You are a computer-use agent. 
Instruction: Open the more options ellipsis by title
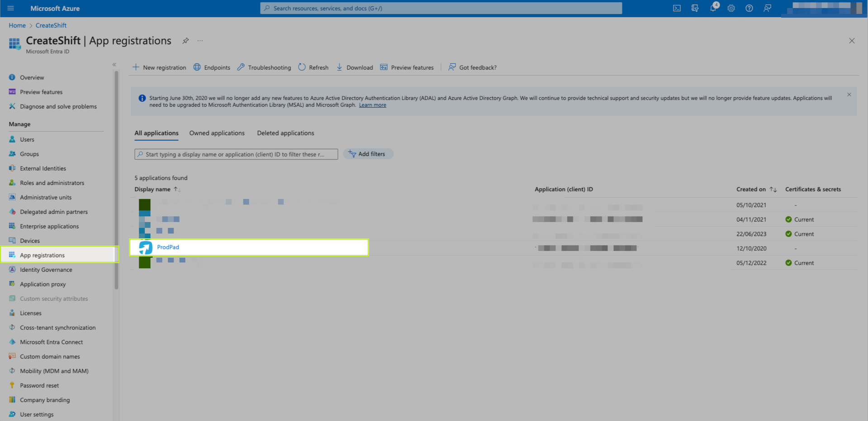click(200, 41)
